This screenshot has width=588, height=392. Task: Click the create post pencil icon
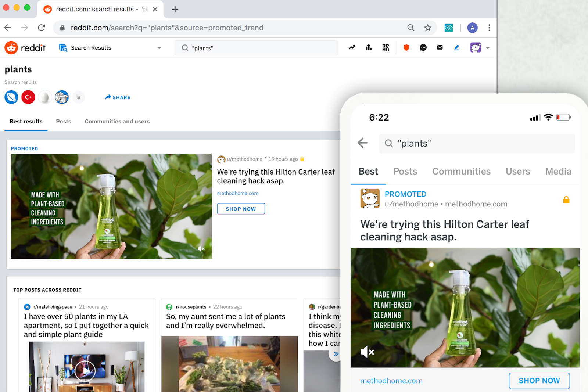click(x=456, y=47)
